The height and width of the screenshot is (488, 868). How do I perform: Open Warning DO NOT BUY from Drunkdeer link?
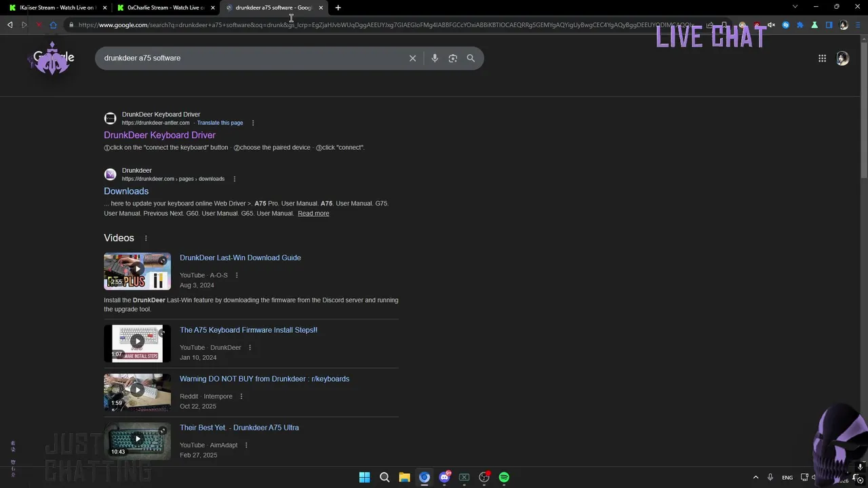(264, 379)
